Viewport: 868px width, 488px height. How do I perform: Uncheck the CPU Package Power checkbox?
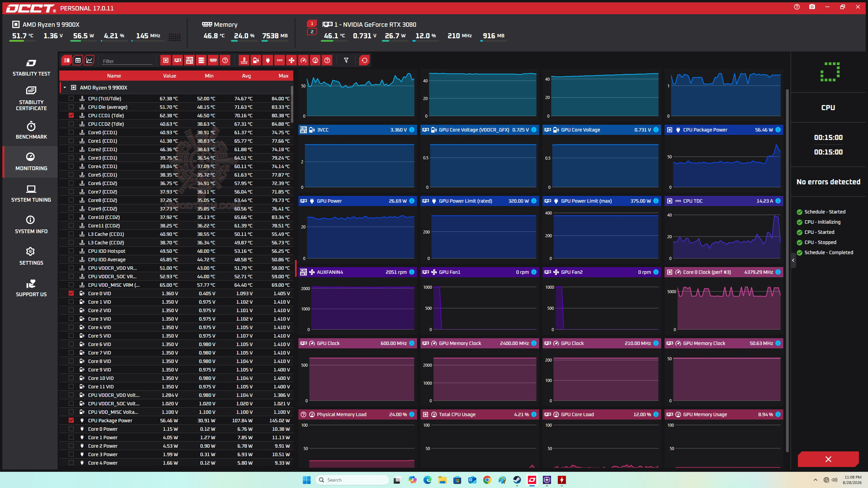pyautogui.click(x=71, y=421)
